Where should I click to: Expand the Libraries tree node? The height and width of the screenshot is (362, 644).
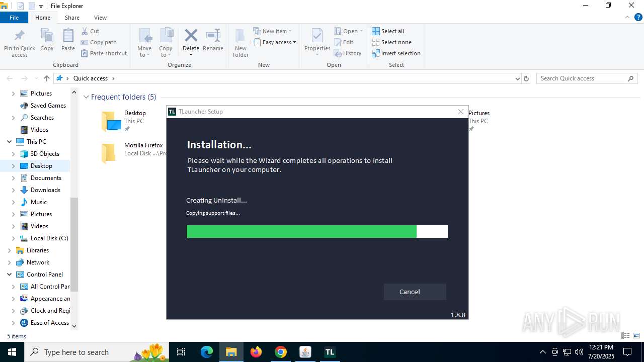pyautogui.click(x=9, y=250)
